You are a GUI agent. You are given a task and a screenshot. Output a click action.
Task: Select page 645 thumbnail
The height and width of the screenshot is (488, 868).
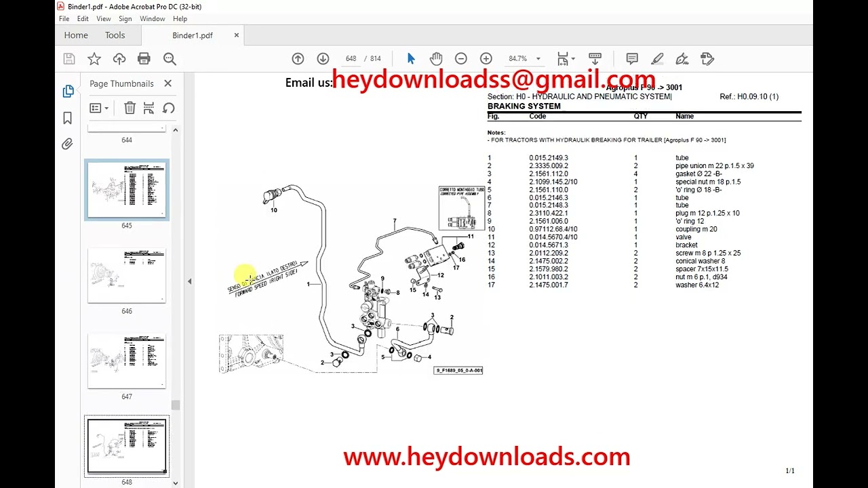pos(127,190)
